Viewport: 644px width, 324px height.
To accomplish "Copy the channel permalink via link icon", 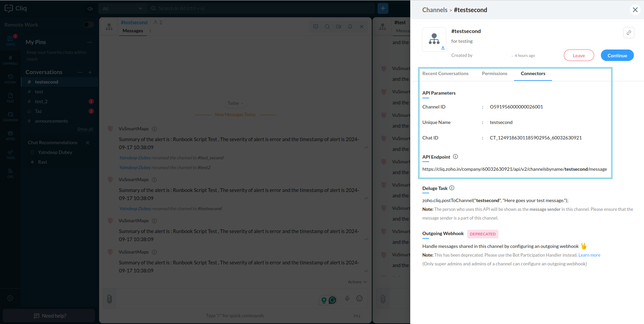I will 629,33.
